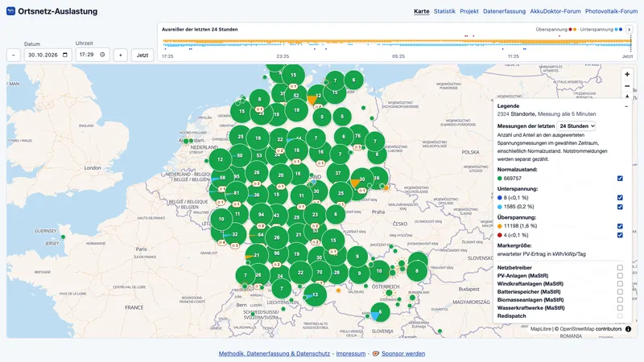Click the Ortsnetz-Auslastung logo icon
Viewport: 644px width, 362px height.
click(10, 11)
